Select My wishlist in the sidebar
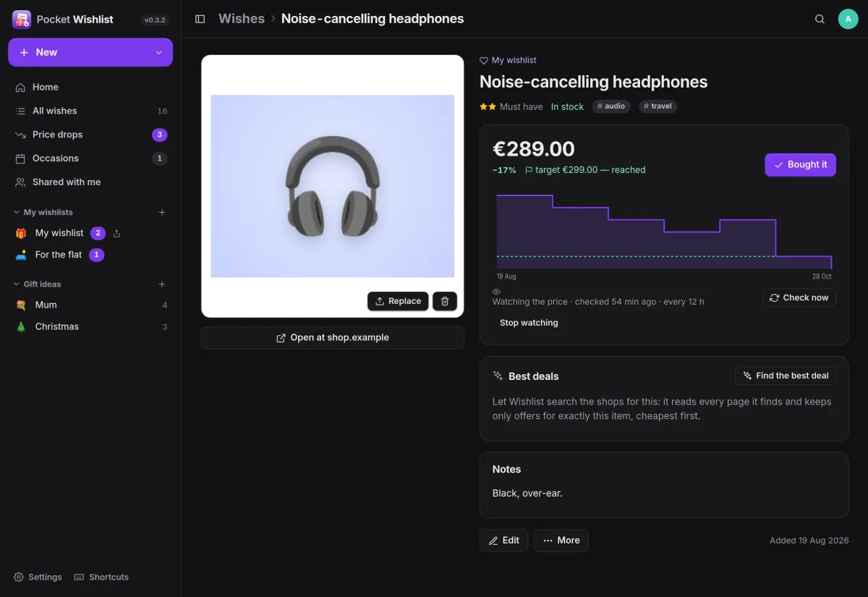The height and width of the screenshot is (597, 868). tap(59, 233)
